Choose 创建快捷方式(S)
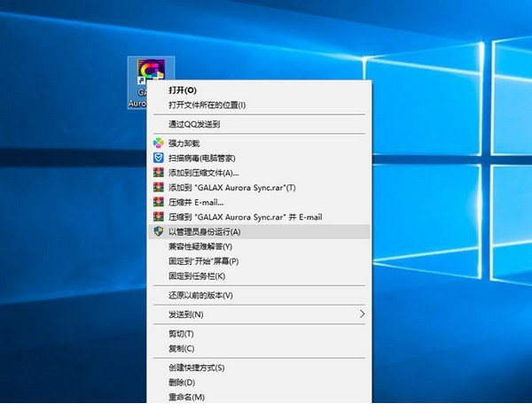The image size is (532, 419). point(195,368)
